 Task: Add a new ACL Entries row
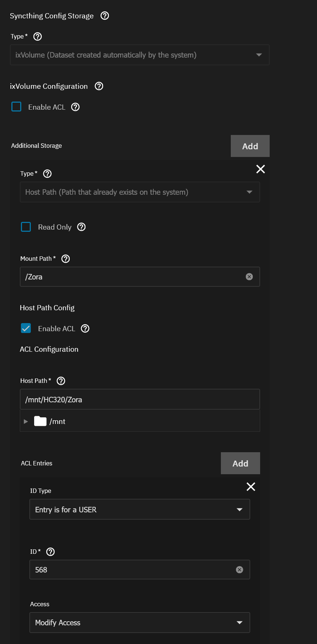[240, 463]
